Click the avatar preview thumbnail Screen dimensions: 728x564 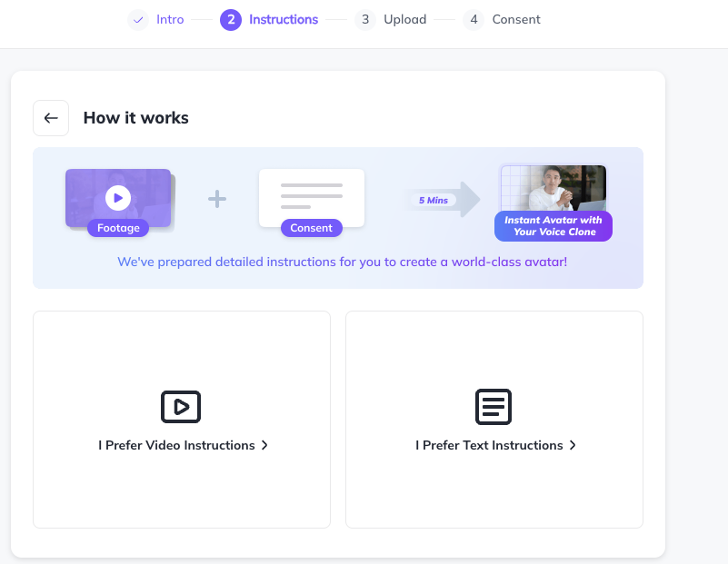(553, 187)
